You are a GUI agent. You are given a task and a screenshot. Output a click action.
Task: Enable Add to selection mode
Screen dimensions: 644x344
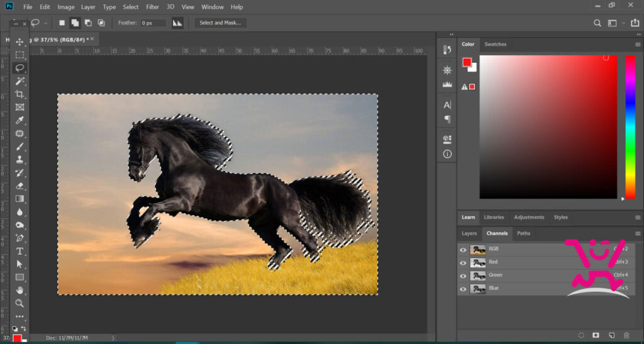(x=75, y=23)
